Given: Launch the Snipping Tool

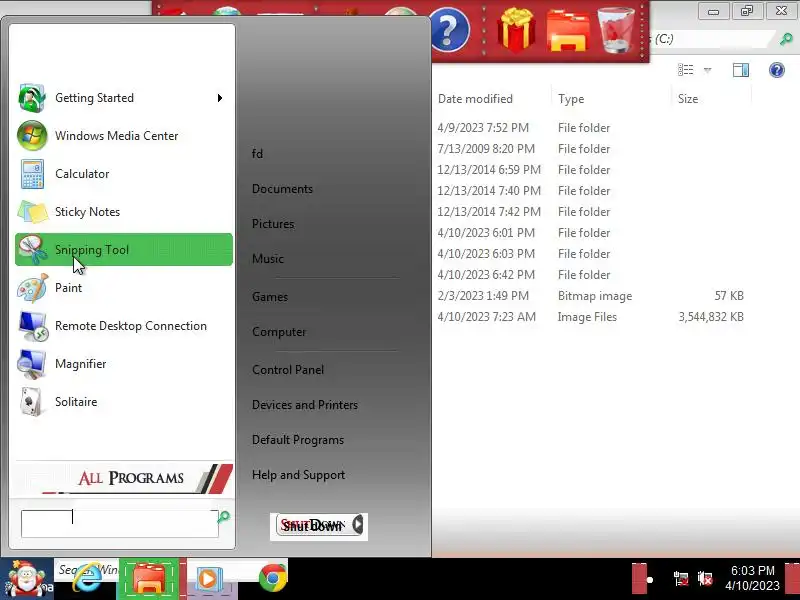Looking at the screenshot, I should tap(123, 249).
